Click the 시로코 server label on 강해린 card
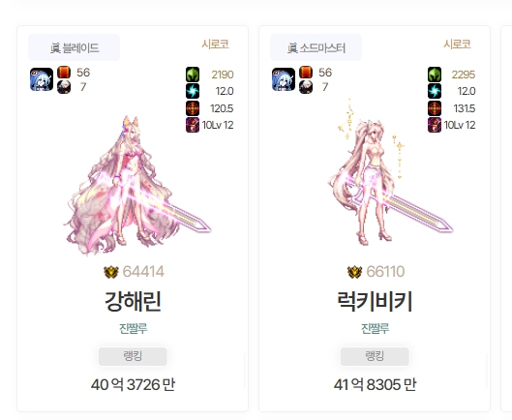The image size is (512, 420). [215, 45]
